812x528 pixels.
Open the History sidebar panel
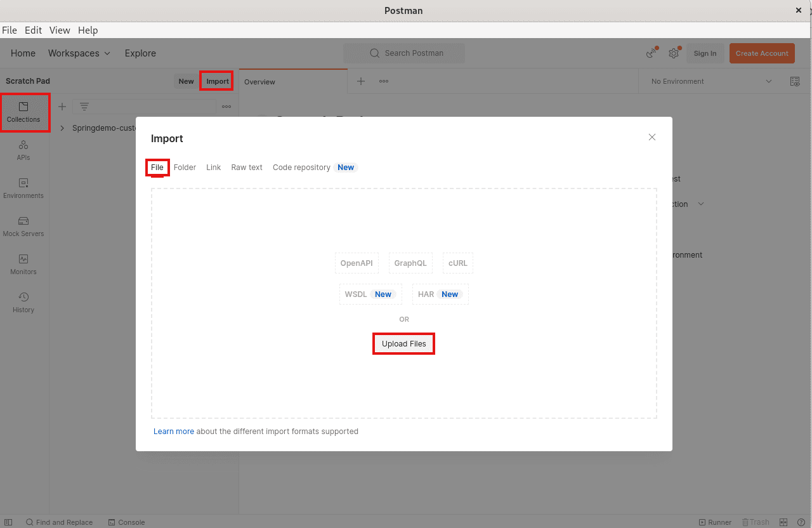click(23, 303)
